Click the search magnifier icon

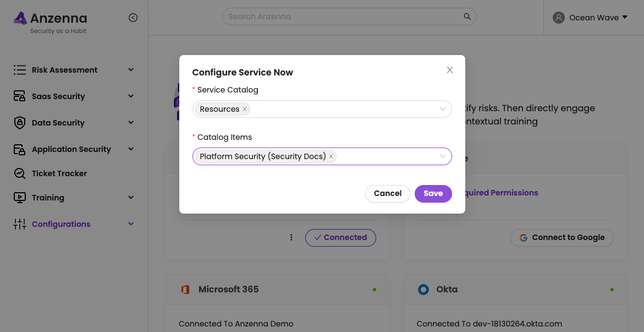467,17
